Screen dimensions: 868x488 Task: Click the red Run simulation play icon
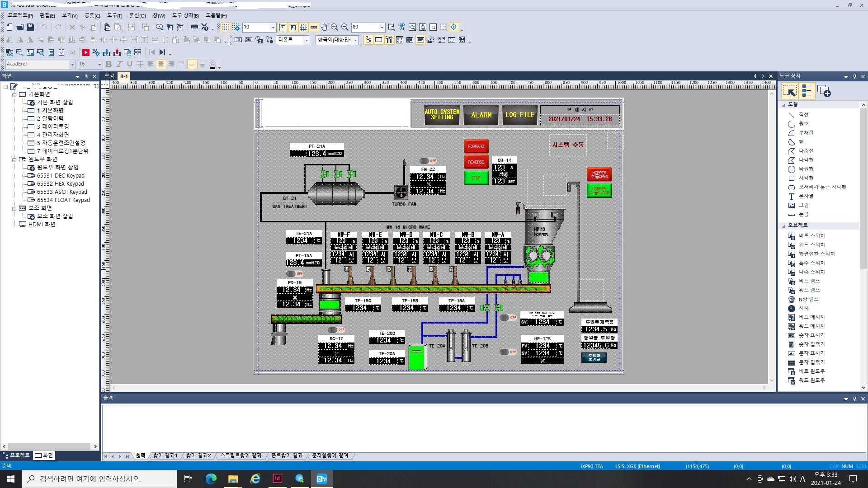(85, 52)
